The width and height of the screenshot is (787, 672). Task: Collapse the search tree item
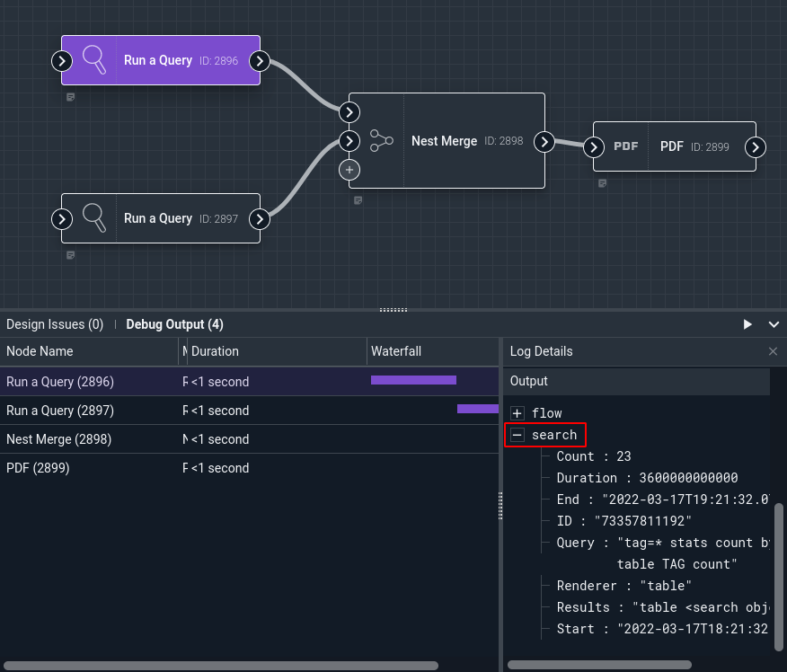click(517, 435)
